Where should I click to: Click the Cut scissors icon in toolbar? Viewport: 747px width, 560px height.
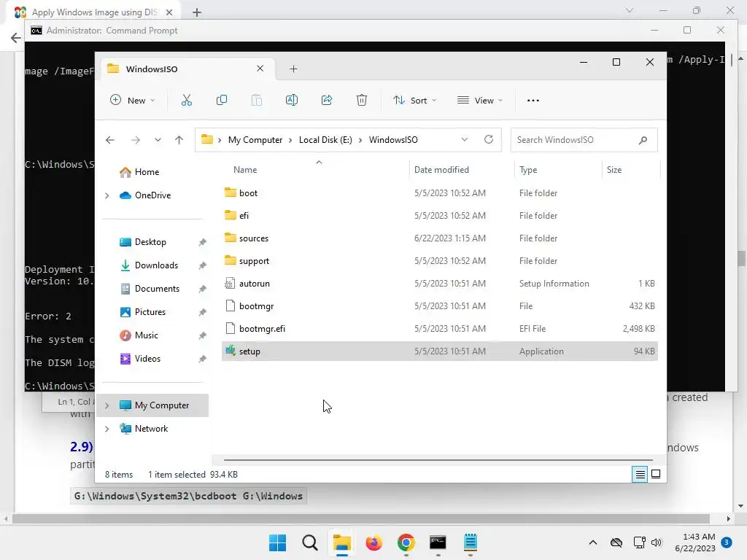[x=186, y=100]
